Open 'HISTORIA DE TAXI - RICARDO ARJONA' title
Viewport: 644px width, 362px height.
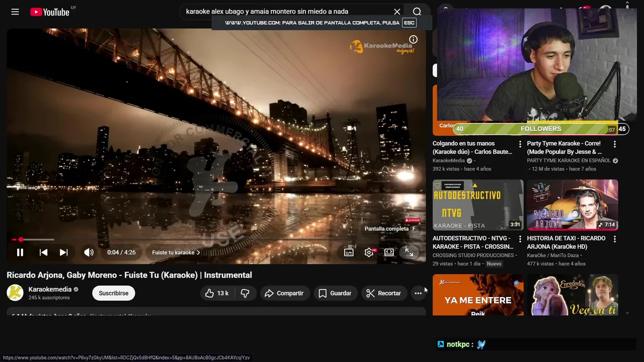point(566,242)
